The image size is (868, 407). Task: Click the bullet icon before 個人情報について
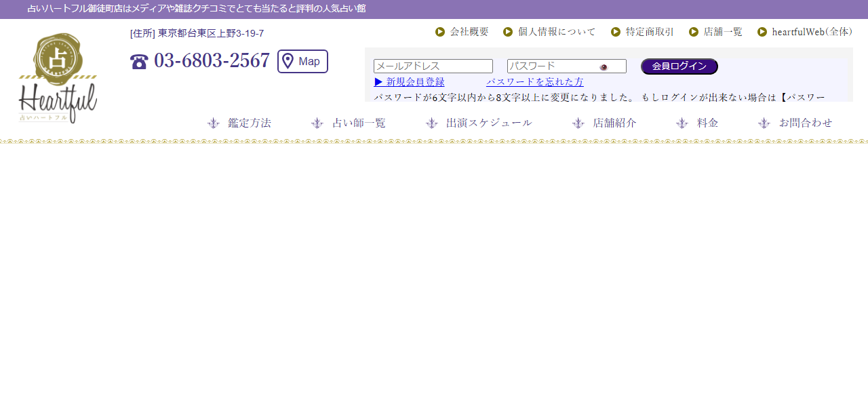click(x=508, y=32)
